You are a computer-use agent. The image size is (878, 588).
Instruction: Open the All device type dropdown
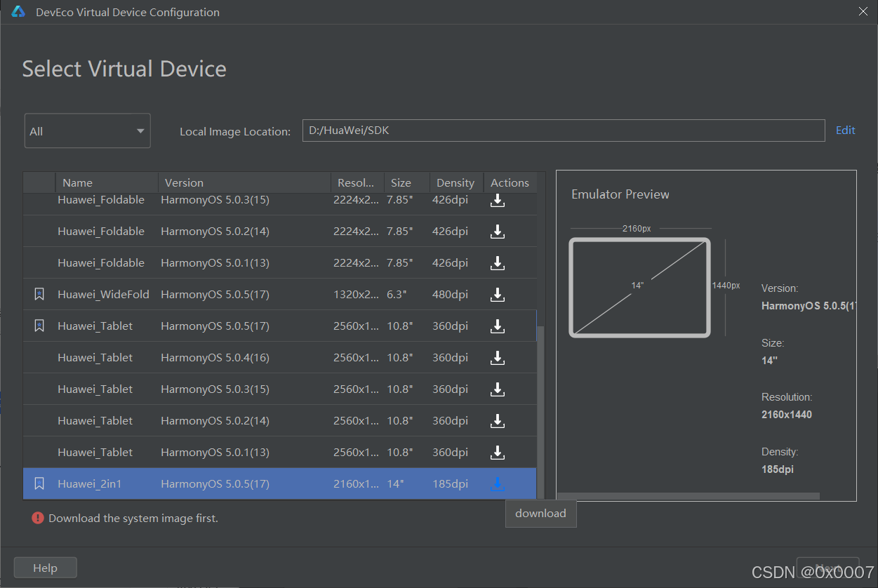88,131
